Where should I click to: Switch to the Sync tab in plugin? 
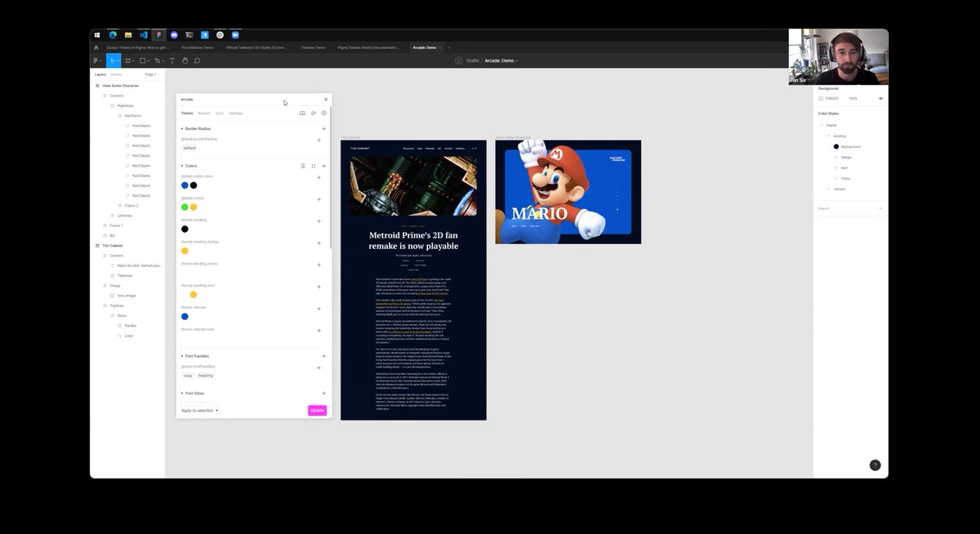tap(220, 113)
